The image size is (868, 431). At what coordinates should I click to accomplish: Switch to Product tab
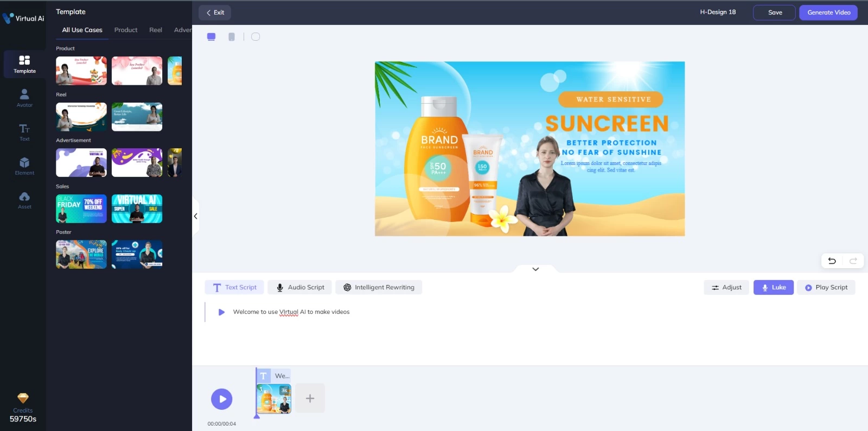[126, 30]
